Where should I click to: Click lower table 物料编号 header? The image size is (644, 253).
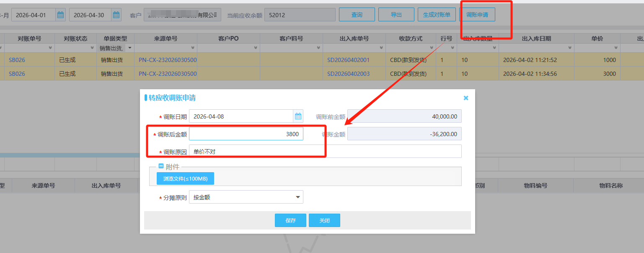(535, 186)
